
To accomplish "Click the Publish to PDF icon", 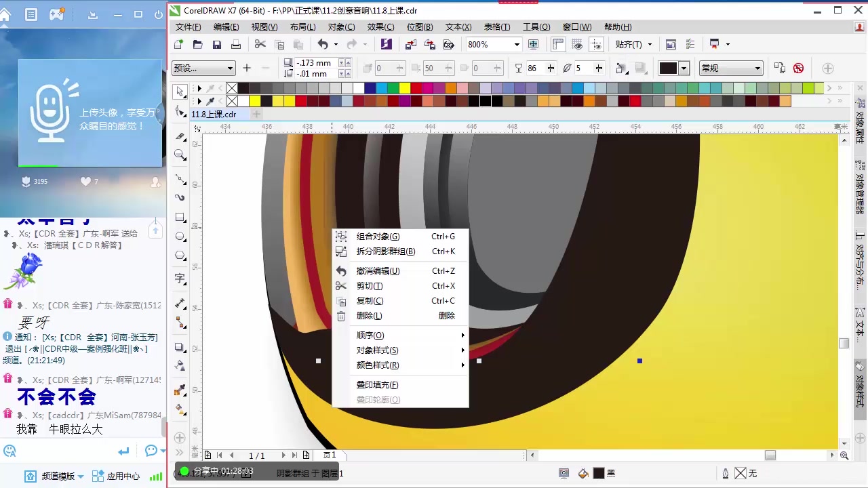I will click(448, 44).
